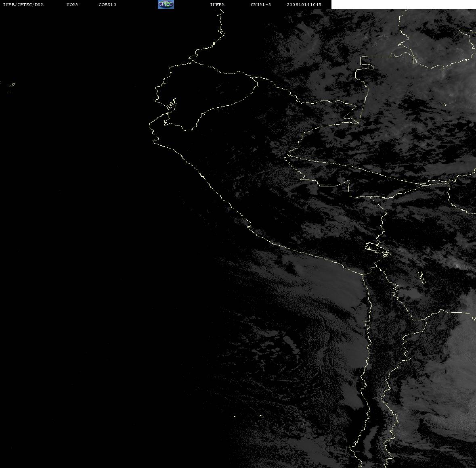Select the INPE/CPTEC/DSA header label
Screen dimensions: 476x468
pos(23,4)
